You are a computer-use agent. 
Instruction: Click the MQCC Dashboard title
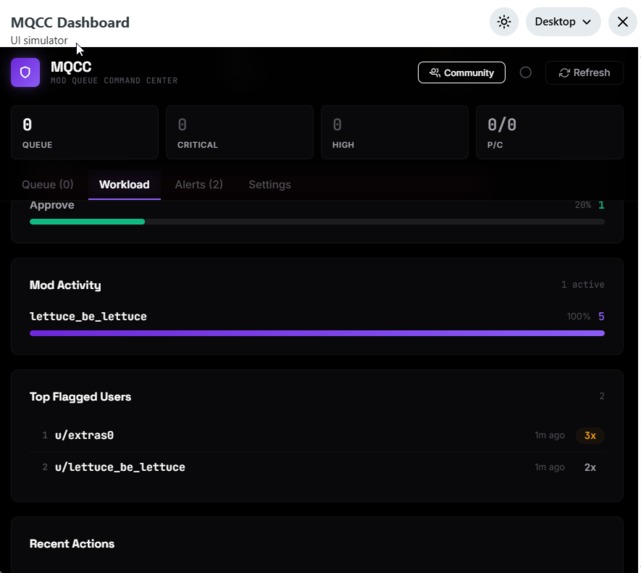pyautogui.click(x=70, y=22)
